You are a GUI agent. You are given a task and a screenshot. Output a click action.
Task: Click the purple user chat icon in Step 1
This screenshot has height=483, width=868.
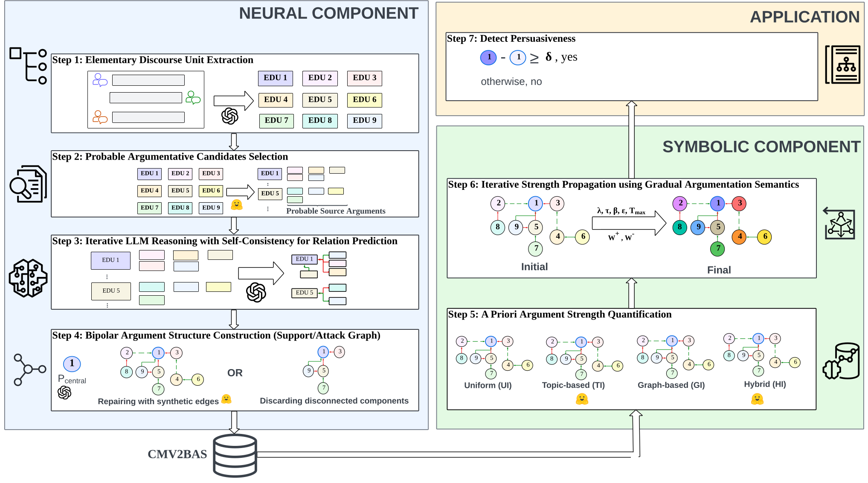point(100,80)
